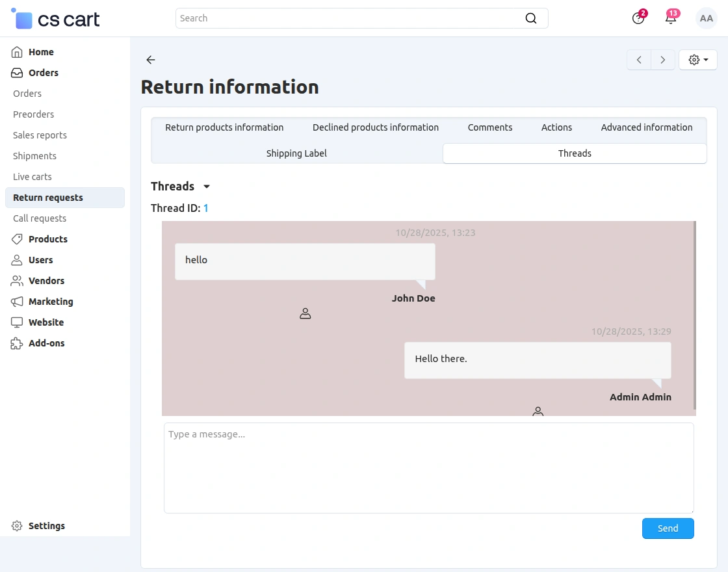Expand the Threads heading dropdown

[x=207, y=187]
